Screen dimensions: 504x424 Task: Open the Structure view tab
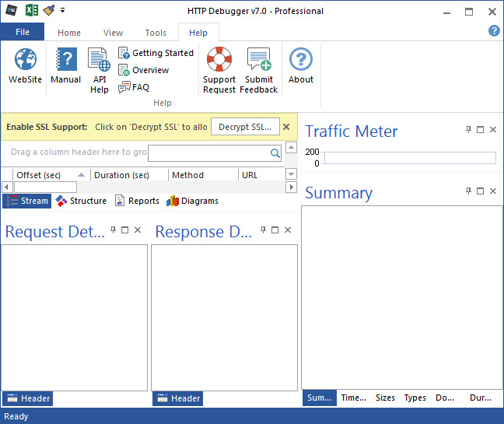pyautogui.click(x=81, y=201)
